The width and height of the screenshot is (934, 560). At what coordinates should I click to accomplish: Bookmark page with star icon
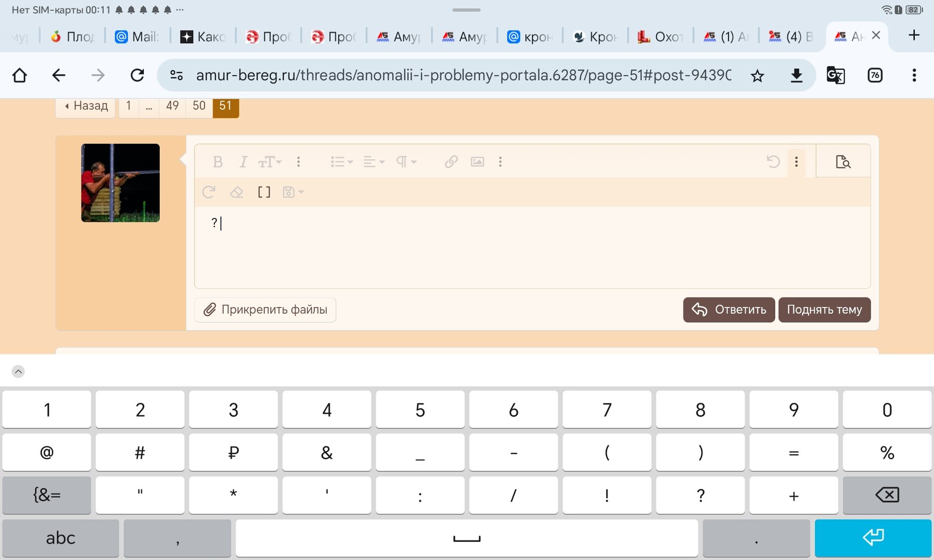(757, 76)
